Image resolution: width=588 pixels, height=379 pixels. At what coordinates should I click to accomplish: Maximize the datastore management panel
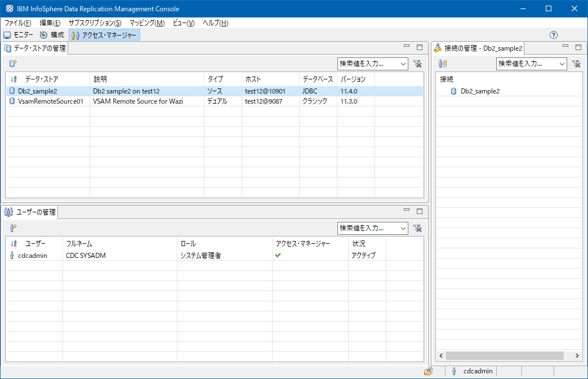coord(420,47)
